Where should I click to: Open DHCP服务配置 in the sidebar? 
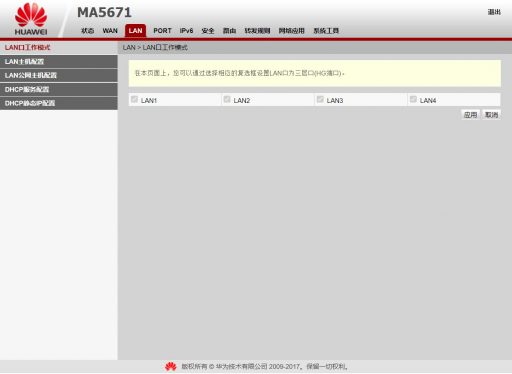[59, 89]
